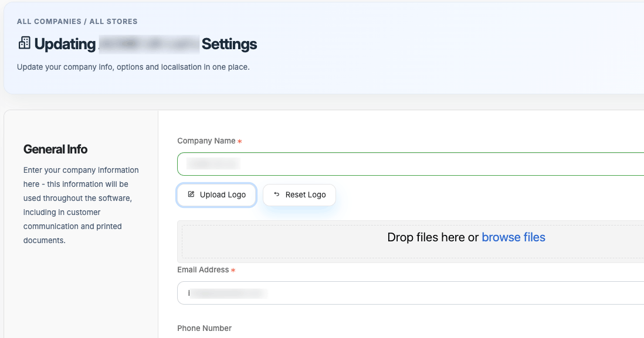Go to ALL COMPANIES in the breadcrumb
This screenshot has width=644, height=338.
tap(49, 22)
